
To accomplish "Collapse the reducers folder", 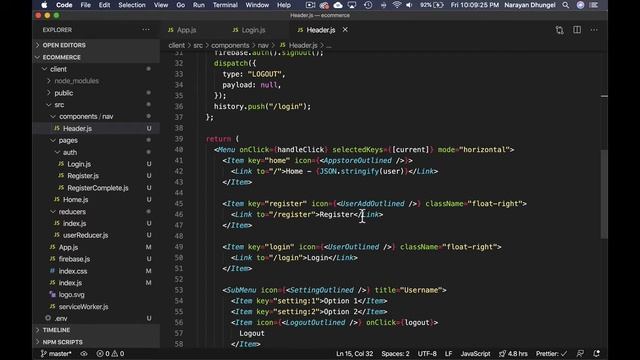I will click(x=96, y=211).
